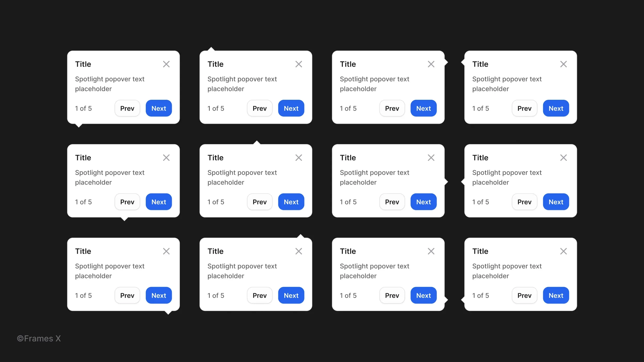The height and width of the screenshot is (362, 644).
Task: Click Prev on the top-right popover
Action: tap(524, 108)
